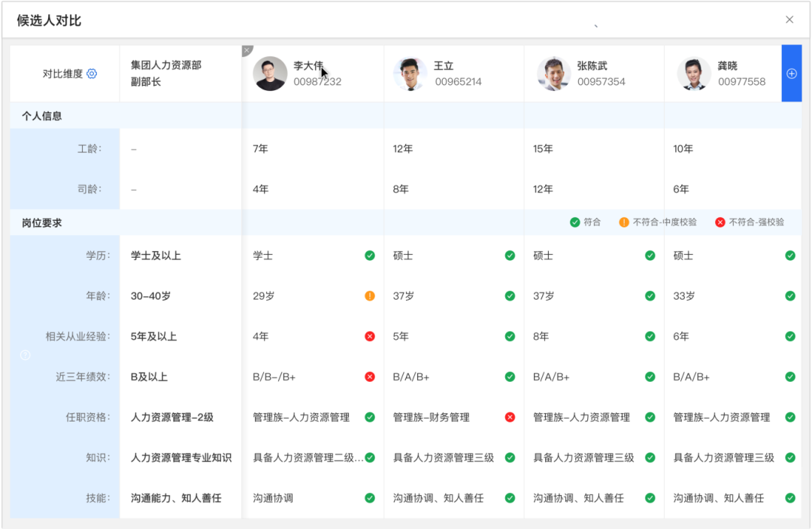812x529 pixels.
Task: Click red X icon for 李大伟's 近三年绩效
Action: [370, 377]
